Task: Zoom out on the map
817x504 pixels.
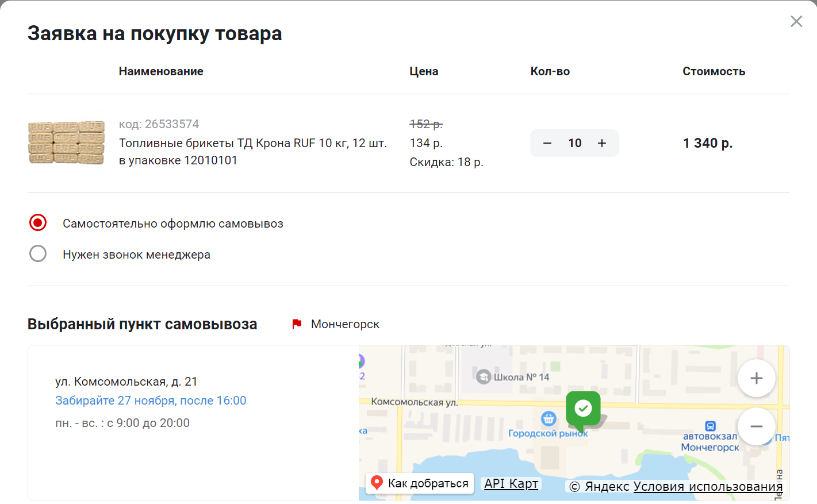Action: click(756, 426)
